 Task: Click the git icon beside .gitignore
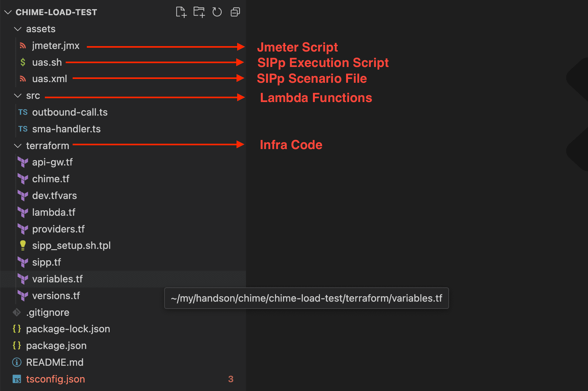17,312
